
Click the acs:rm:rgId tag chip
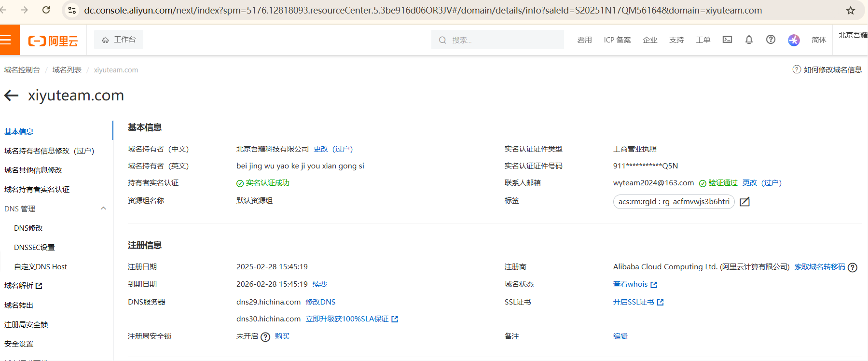pyautogui.click(x=674, y=202)
